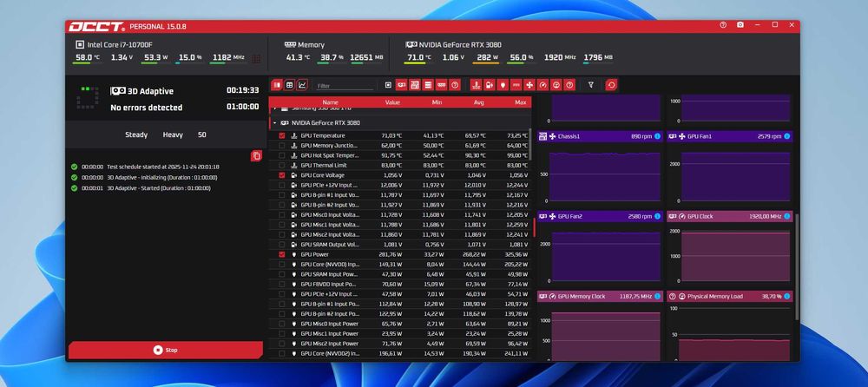Stop the running 3D Adaptive test
The image size is (868, 387).
click(166, 350)
